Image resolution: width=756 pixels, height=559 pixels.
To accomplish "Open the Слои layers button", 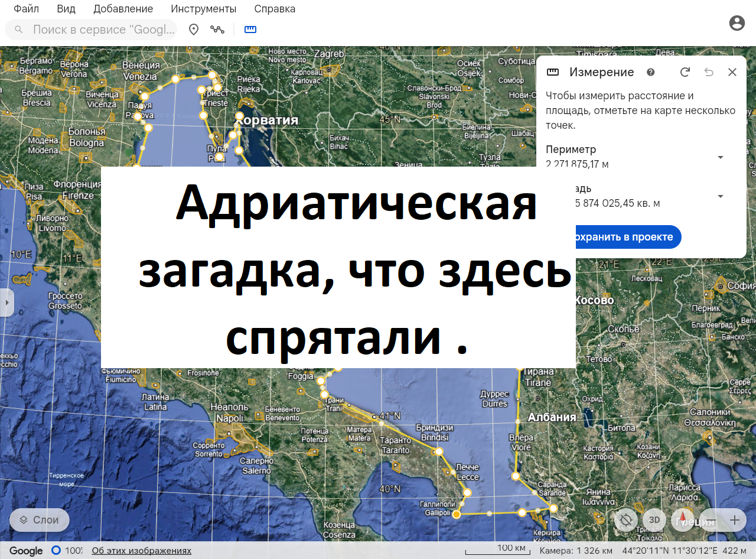I will (40, 520).
